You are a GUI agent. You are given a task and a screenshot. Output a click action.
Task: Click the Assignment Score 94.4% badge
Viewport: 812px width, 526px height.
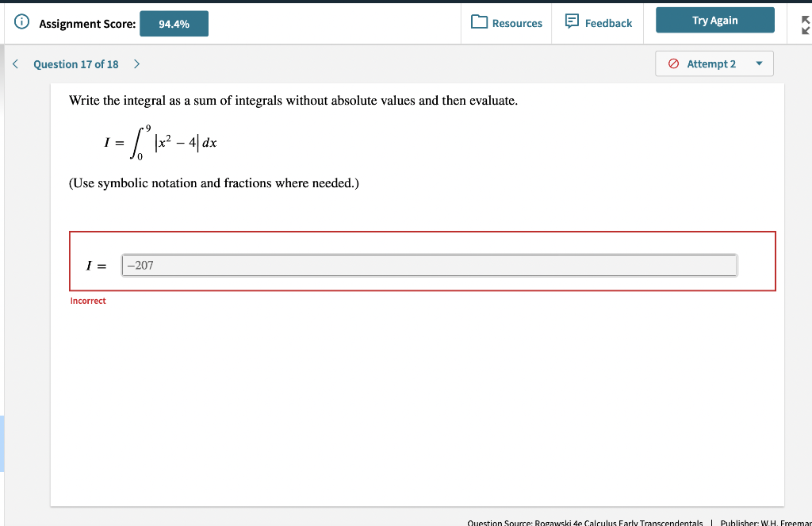[174, 24]
